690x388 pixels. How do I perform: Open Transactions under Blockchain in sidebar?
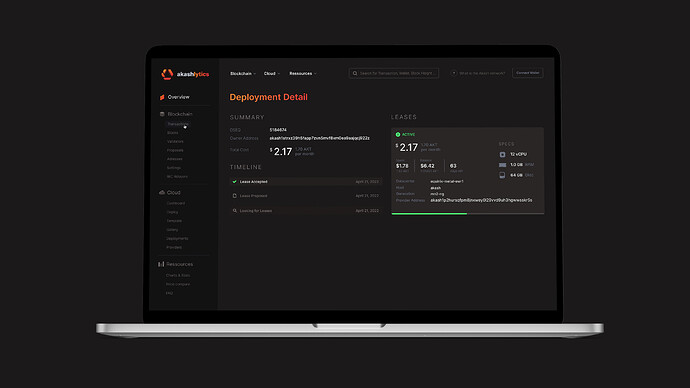coord(178,124)
